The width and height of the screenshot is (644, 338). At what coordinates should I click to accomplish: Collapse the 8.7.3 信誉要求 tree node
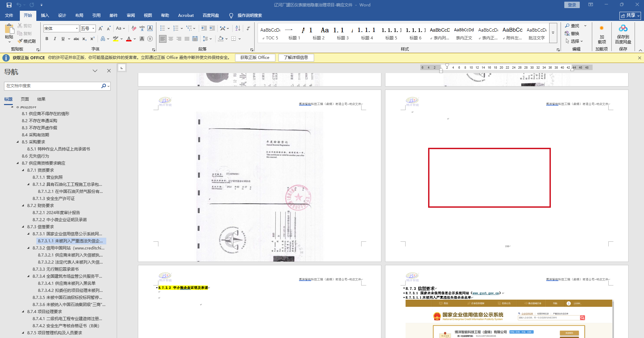(23, 227)
